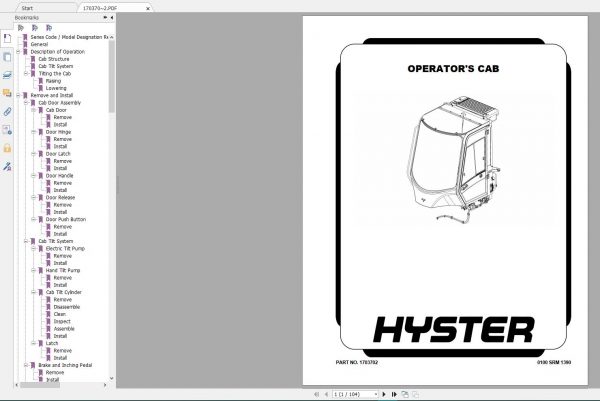
Task: Open the Electric Tilt Pump bookmark
Action: pyautogui.click(x=65, y=248)
